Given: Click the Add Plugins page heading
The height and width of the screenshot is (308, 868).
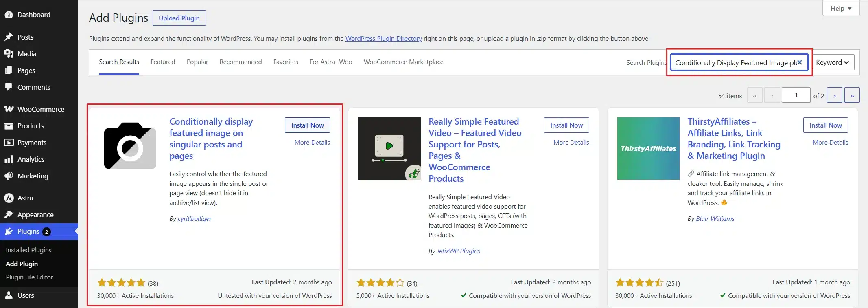Looking at the screenshot, I should point(118,18).
